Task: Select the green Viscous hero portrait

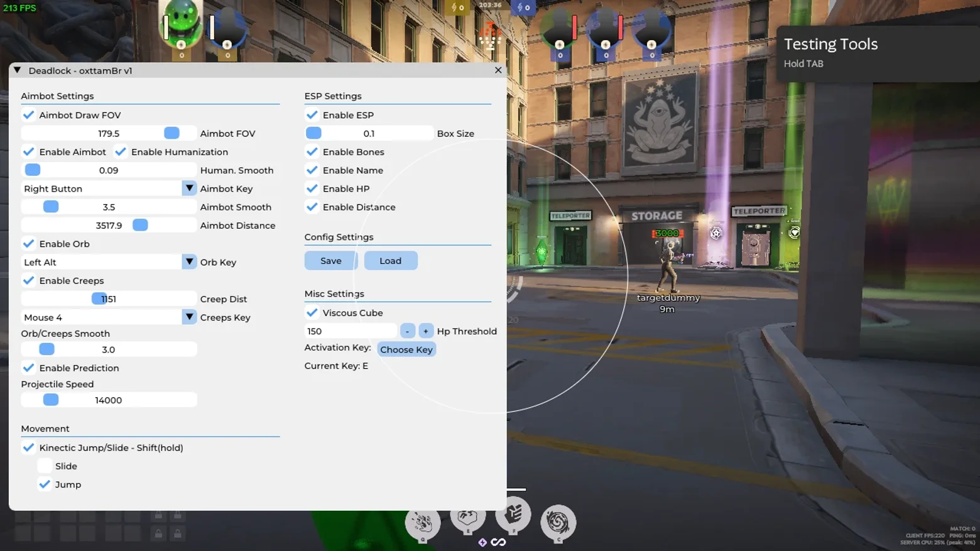Action: tap(181, 25)
